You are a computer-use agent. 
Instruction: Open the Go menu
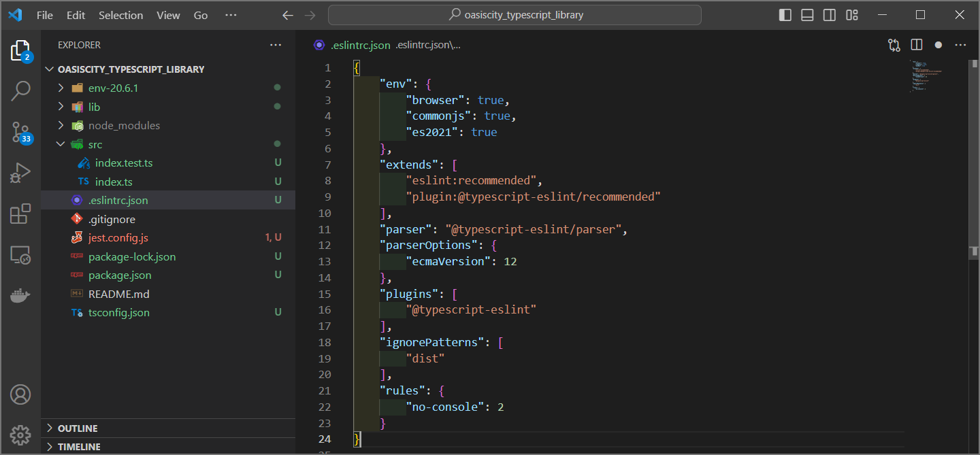point(201,15)
